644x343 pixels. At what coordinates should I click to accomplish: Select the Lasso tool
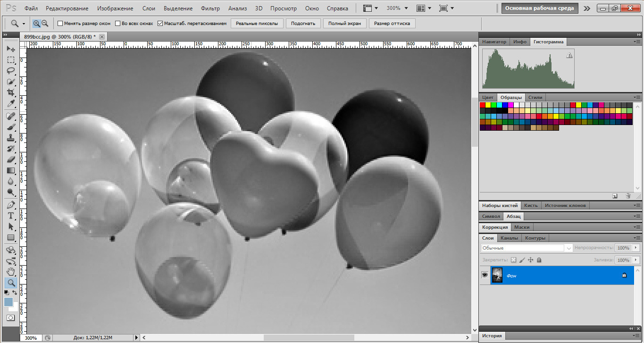(x=11, y=71)
